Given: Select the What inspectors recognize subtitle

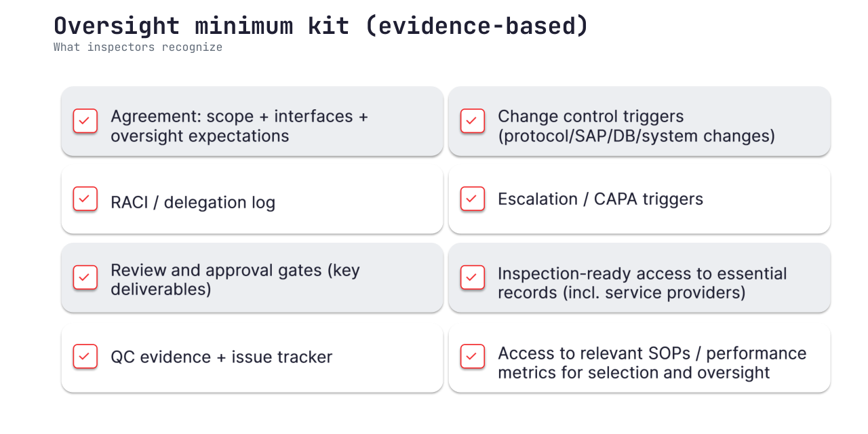Looking at the screenshot, I should (138, 47).
